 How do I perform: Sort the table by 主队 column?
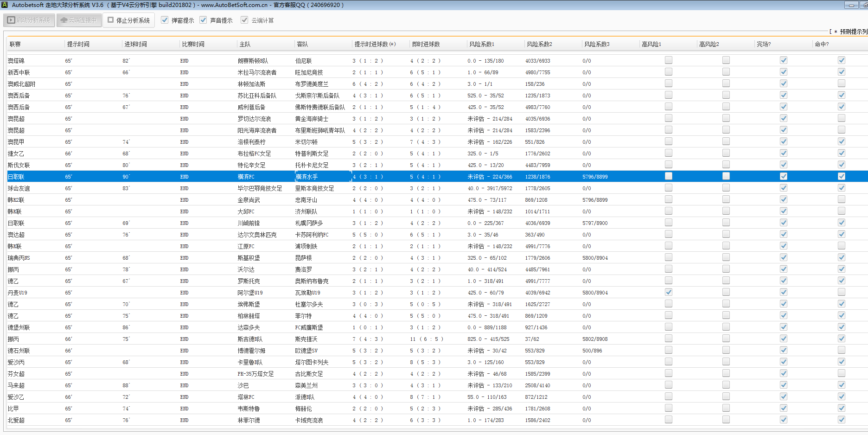tap(245, 44)
